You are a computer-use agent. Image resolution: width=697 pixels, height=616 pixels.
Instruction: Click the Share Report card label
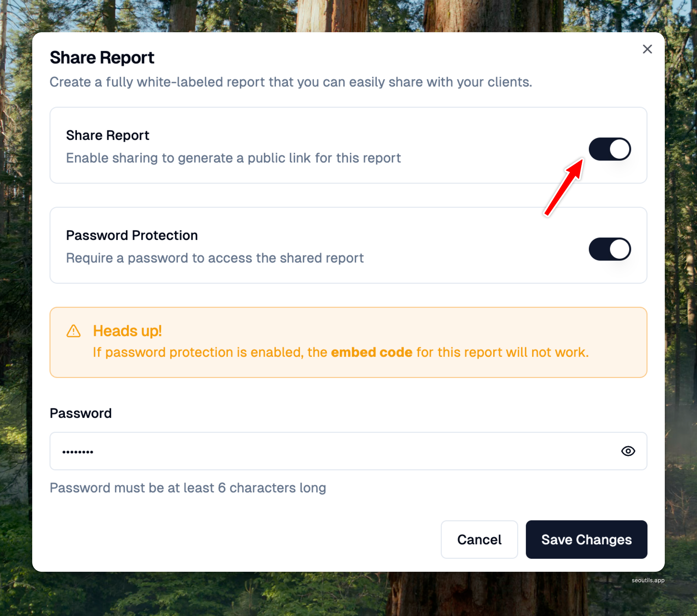[107, 135]
